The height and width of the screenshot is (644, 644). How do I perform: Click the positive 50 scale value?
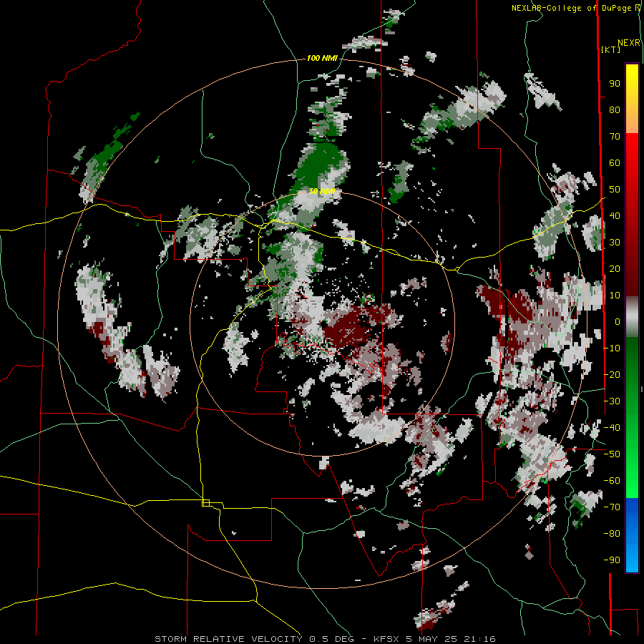pos(615,190)
